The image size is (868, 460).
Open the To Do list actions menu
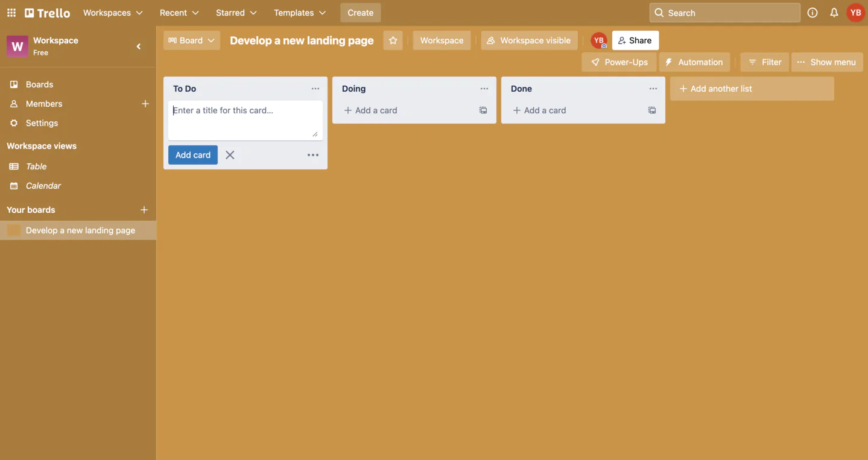coord(314,88)
